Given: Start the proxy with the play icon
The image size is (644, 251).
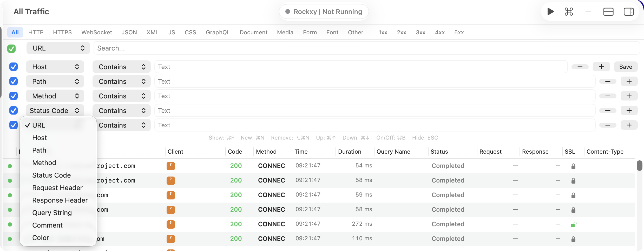Looking at the screenshot, I should pyautogui.click(x=550, y=12).
